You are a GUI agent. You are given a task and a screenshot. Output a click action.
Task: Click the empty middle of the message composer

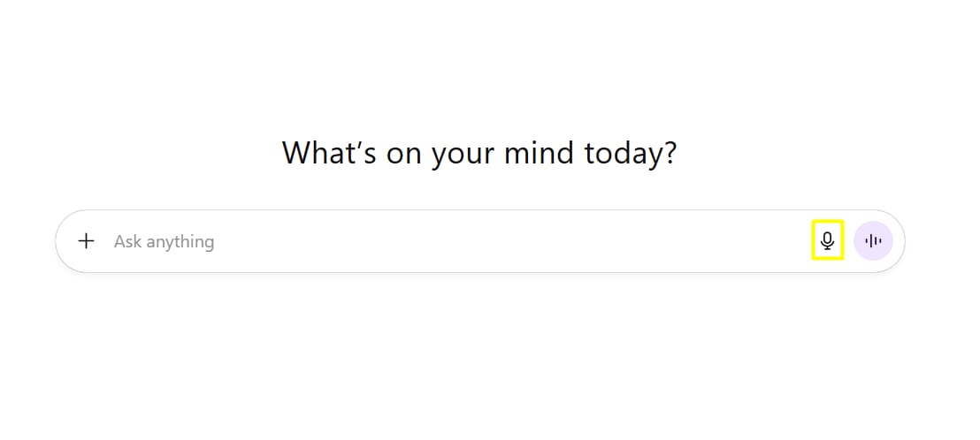[495, 241]
